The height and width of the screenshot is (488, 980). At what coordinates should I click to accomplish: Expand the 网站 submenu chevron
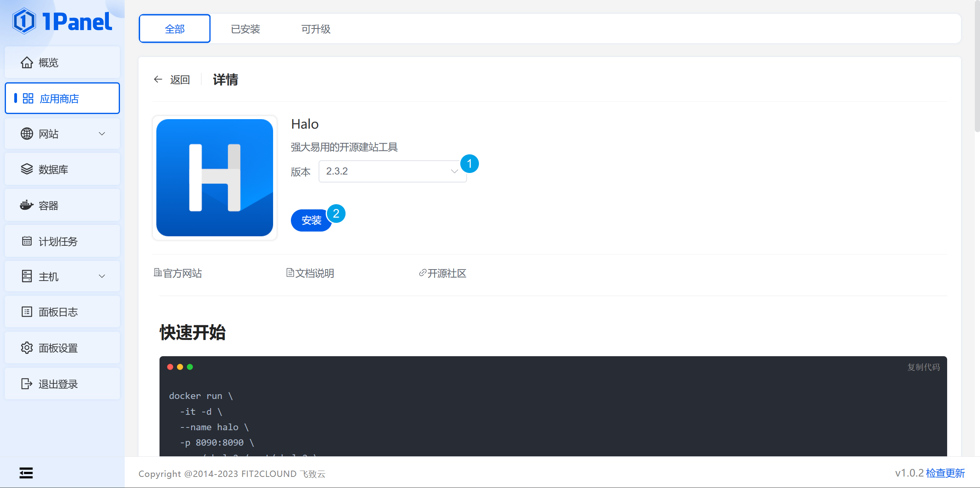102,134
